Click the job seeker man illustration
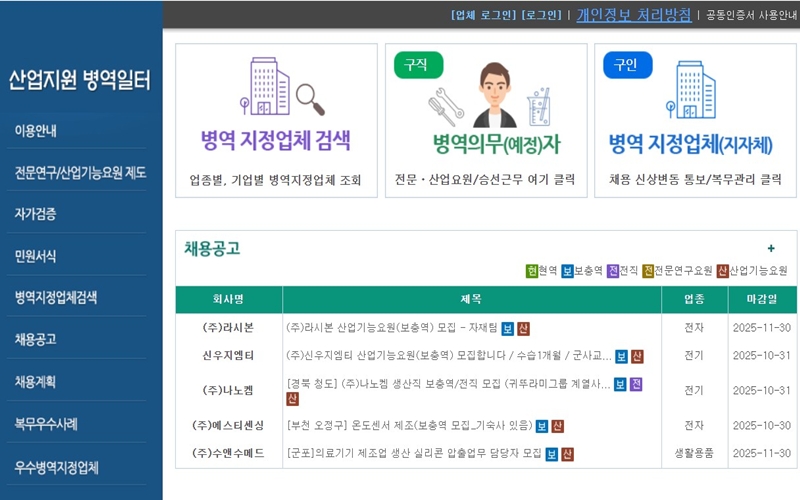Image resolution: width=800 pixels, height=500 pixels. [494, 95]
